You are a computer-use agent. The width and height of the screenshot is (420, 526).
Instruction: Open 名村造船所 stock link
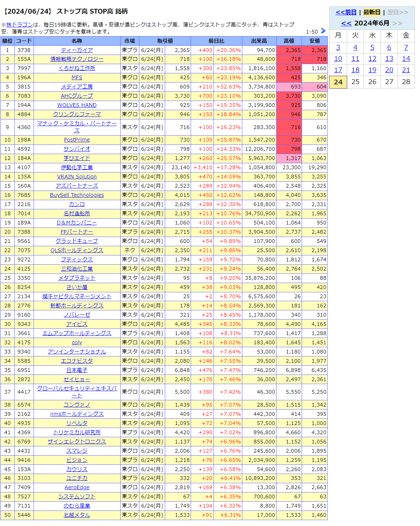point(77,213)
